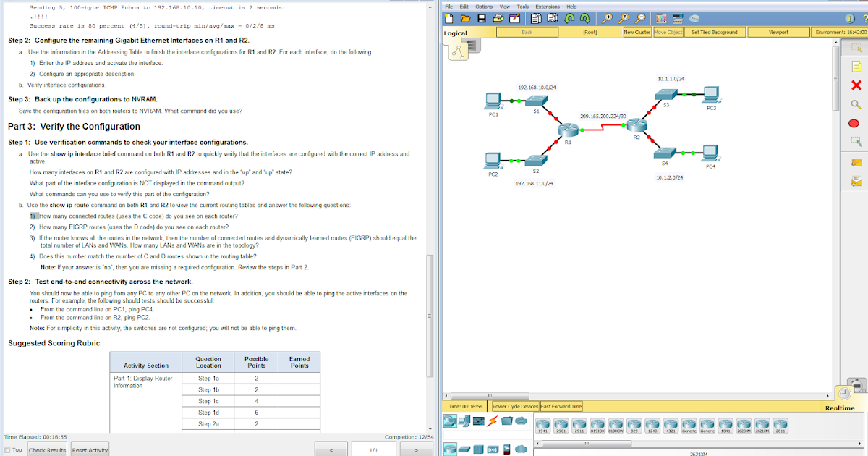Viewport: 868px width, 456px height.
Task: Click the Zoom In magnifier icon
Action: [x=607, y=18]
